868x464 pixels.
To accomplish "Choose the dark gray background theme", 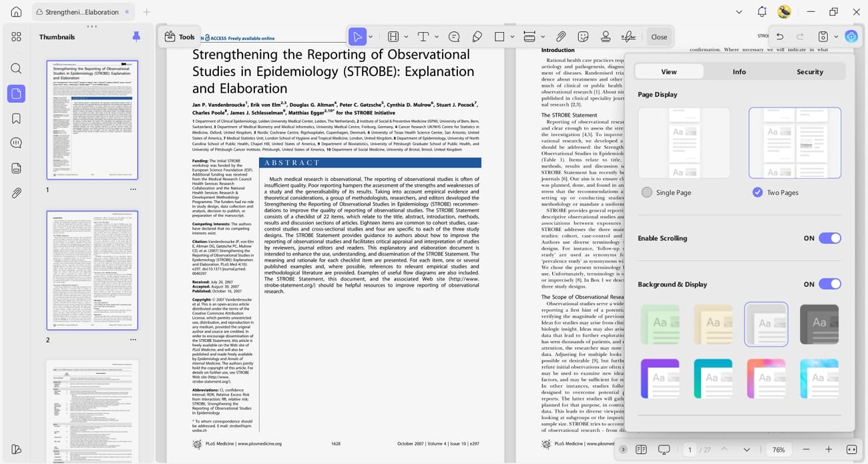I will click(x=819, y=324).
